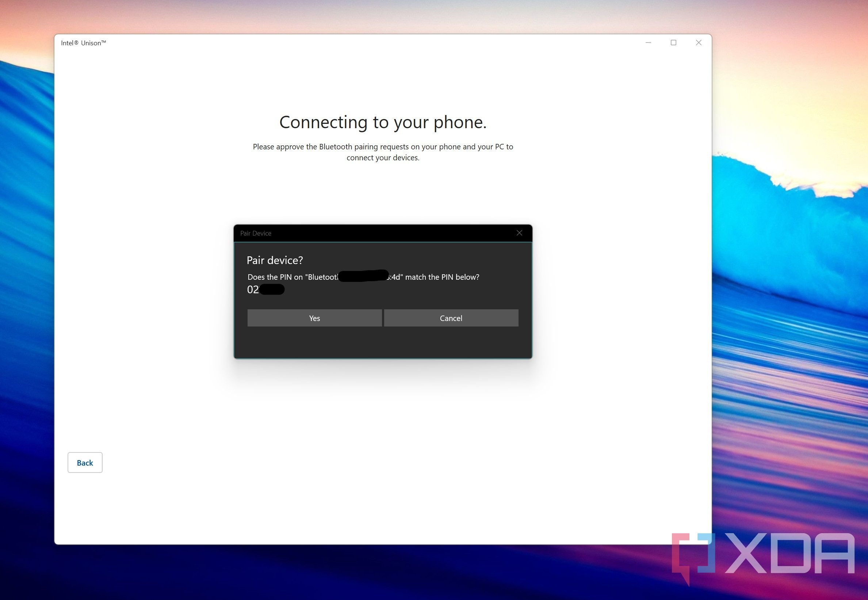Click the 'Pair Device' dialog title

[256, 233]
